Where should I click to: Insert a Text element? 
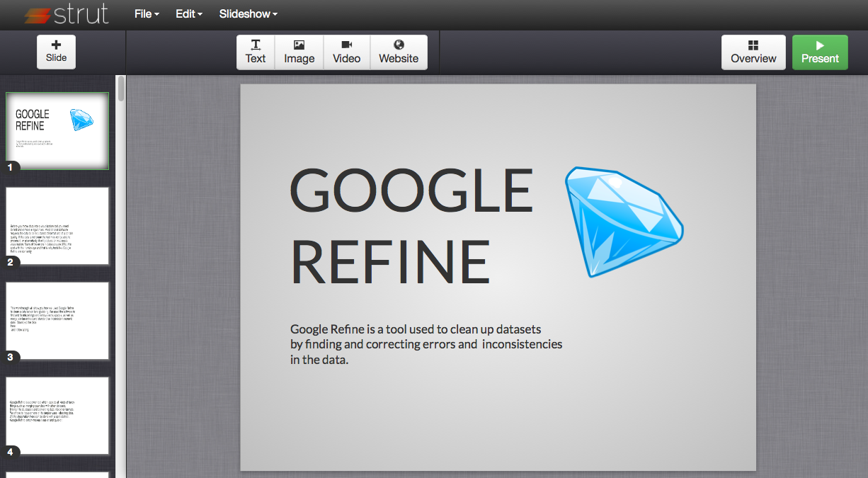[x=256, y=52]
